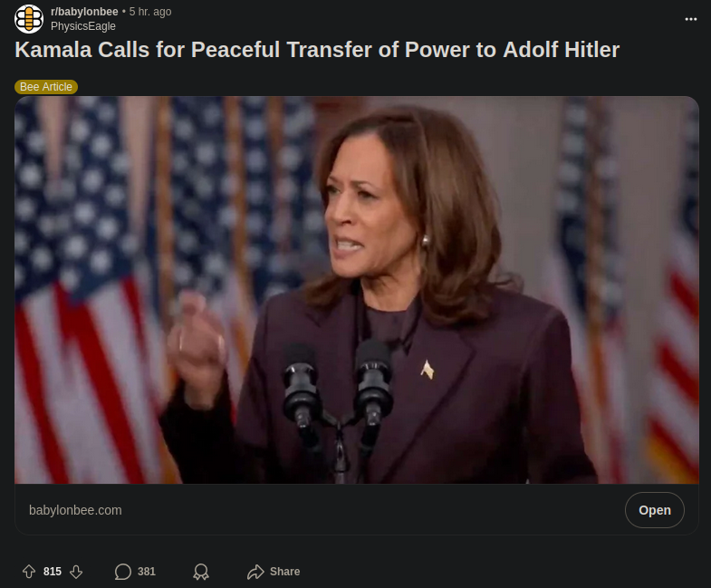Viewport: 711px width, 588px height.
Task: Click the Kamala Calls for Peaceful Transfer post title
Action: (x=317, y=50)
